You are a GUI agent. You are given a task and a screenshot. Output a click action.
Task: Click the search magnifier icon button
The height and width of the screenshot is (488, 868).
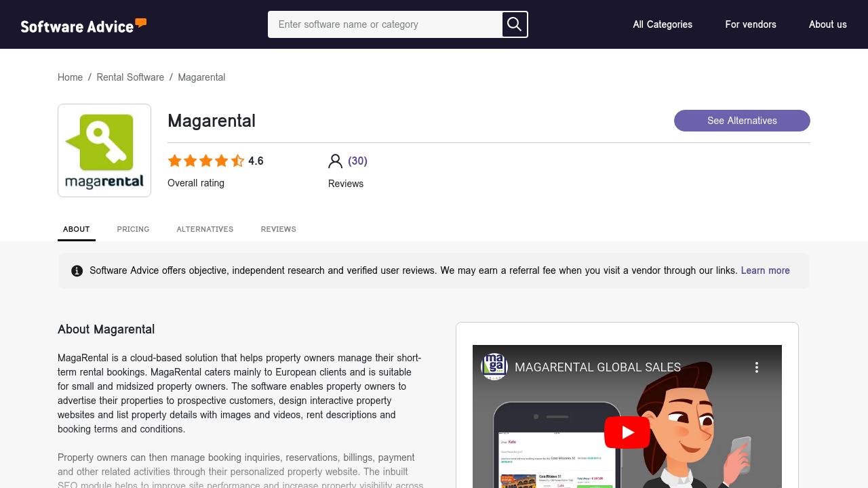point(514,24)
